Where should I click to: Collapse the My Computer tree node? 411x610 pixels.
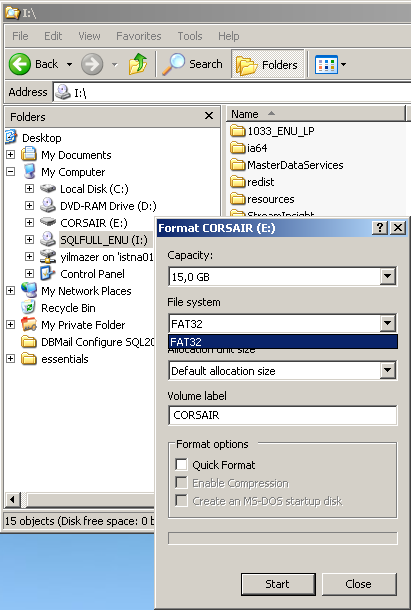point(11,171)
